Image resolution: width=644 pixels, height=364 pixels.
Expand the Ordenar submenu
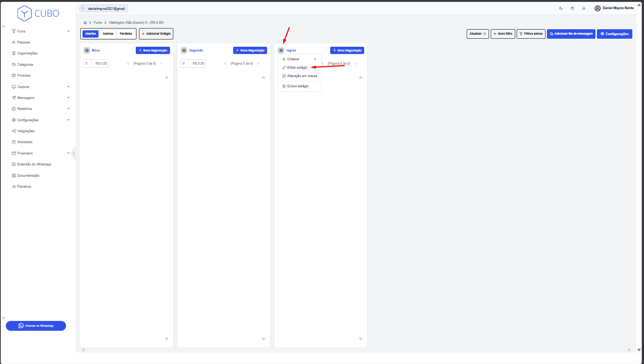[x=299, y=59]
